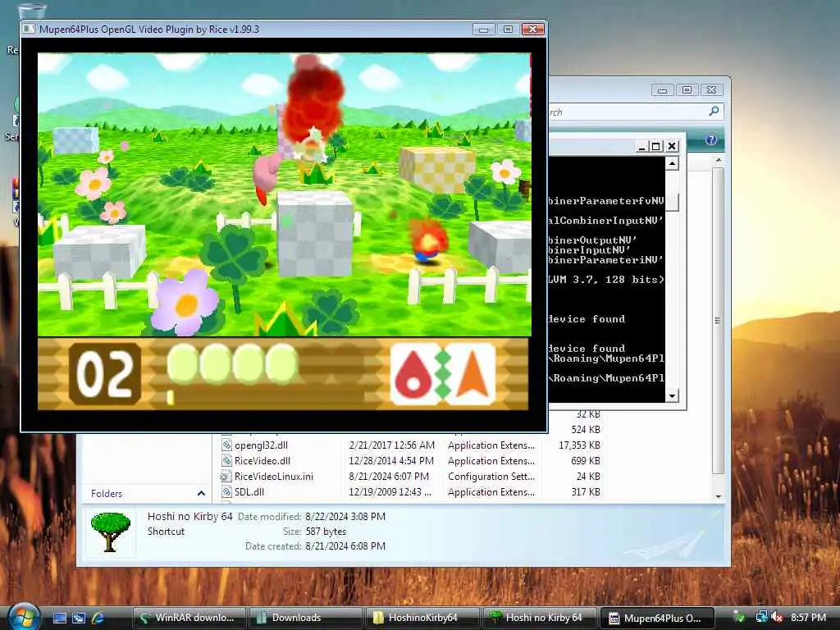This screenshot has height=630, width=840.
Task: Select opengl32.dll file icon
Action: (x=226, y=445)
